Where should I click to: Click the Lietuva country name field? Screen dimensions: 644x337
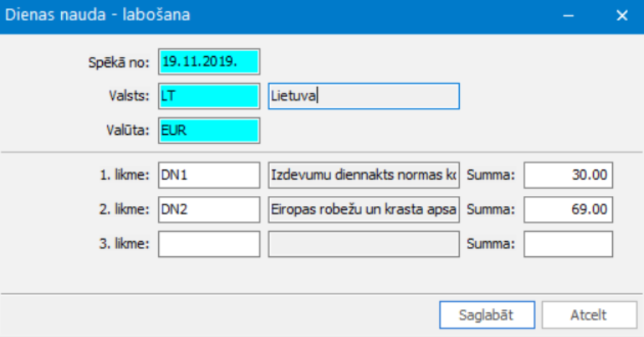(363, 96)
